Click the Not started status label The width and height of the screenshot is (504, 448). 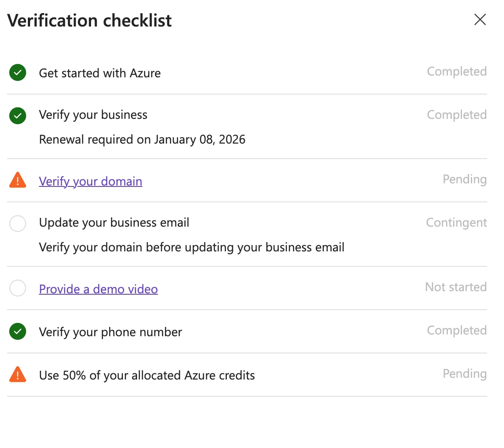tap(456, 287)
